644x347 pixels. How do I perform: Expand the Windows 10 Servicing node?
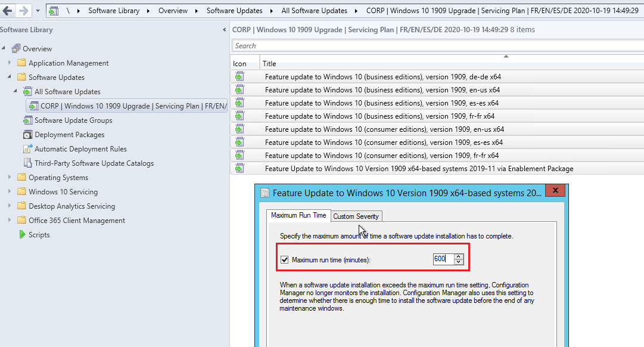[x=10, y=191]
